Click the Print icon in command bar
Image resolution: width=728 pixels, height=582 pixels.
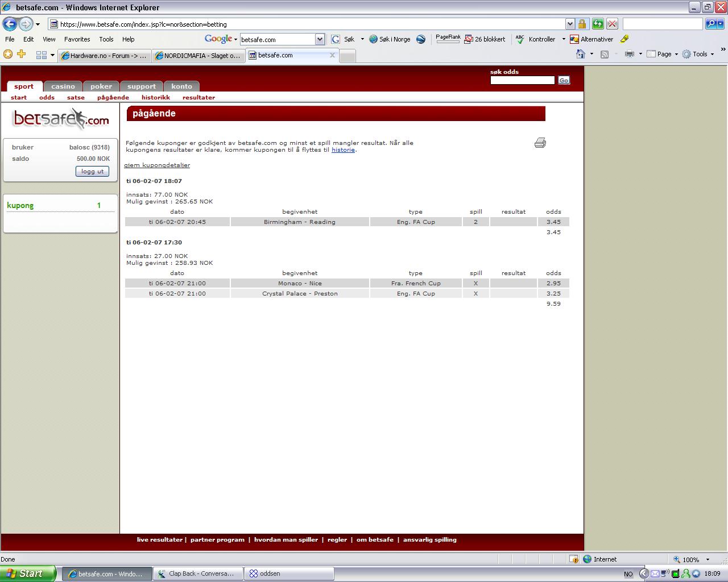click(x=629, y=54)
